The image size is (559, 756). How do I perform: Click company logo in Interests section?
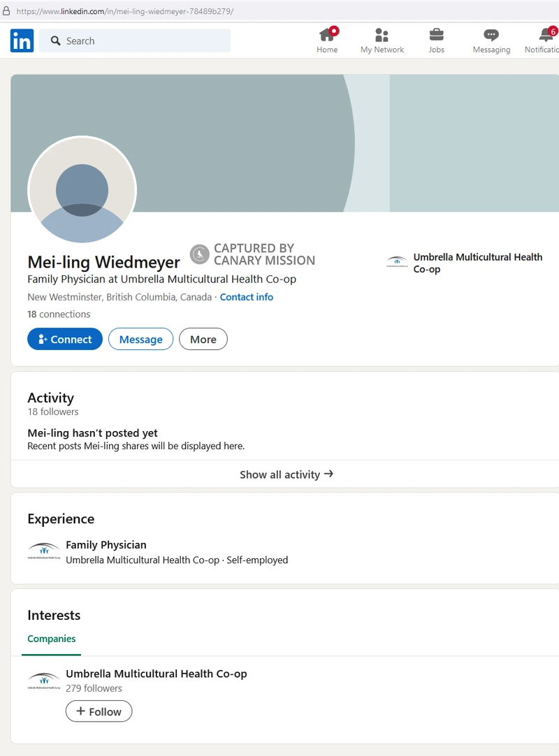pos(44,681)
